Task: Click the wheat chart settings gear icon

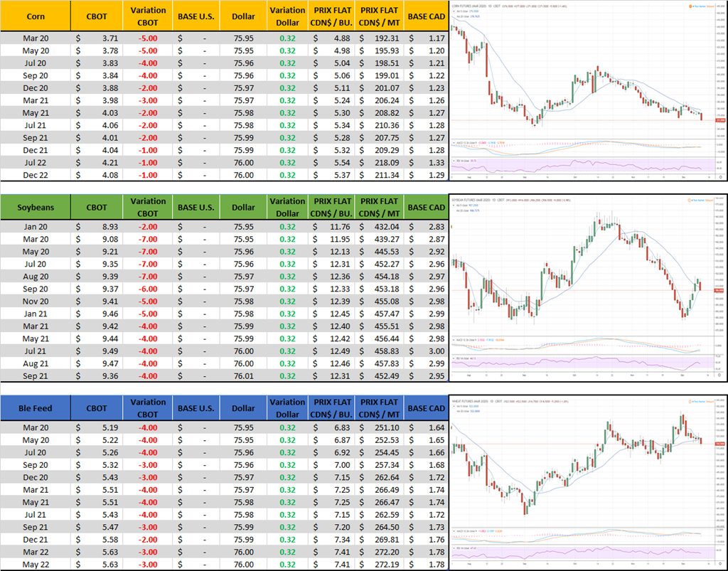Action: pos(719,564)
